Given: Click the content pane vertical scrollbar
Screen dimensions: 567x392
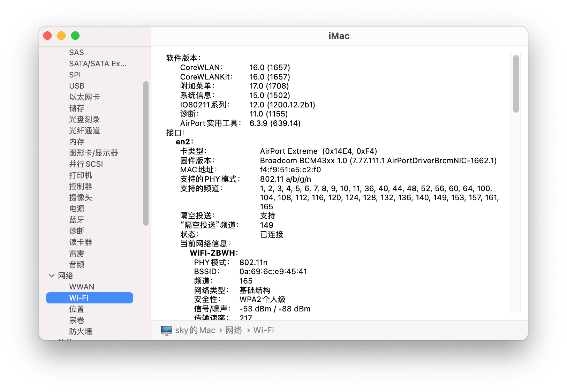Looking at the screenshot, I should click(516, 84).
